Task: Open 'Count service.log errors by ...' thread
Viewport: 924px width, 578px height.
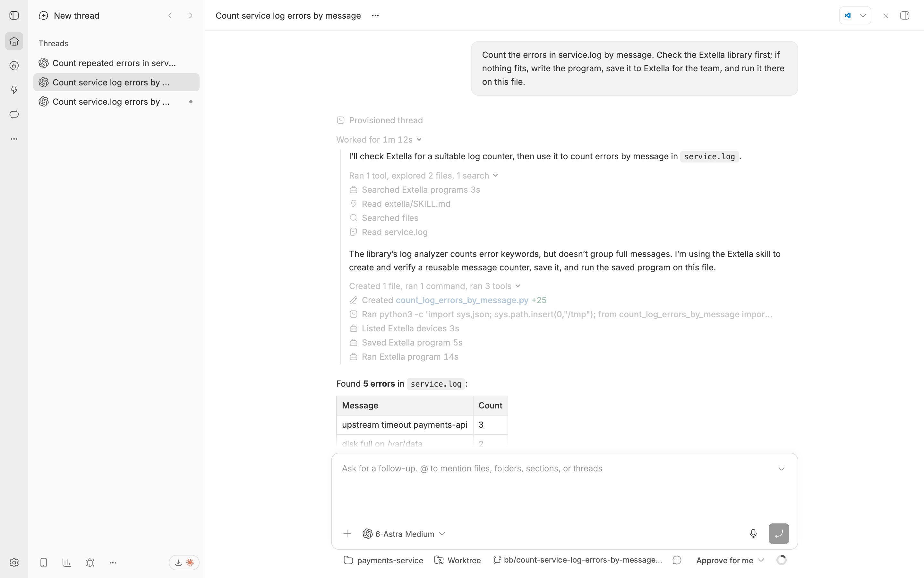Action: pos(116,102)
